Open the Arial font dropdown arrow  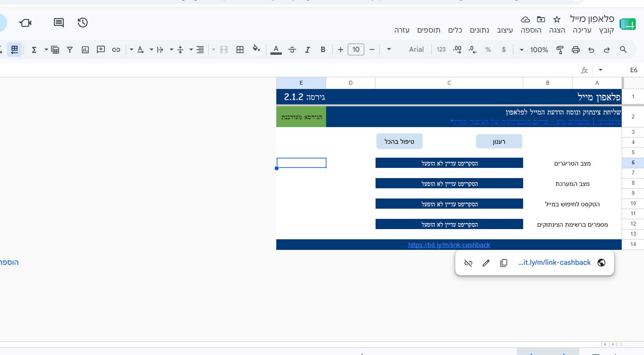click(x=389, y=49)
